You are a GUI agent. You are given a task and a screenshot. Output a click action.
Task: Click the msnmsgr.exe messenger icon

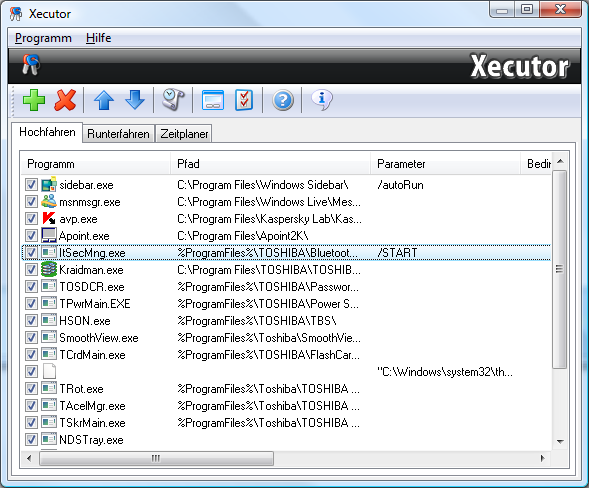click(x=49, y=202)
